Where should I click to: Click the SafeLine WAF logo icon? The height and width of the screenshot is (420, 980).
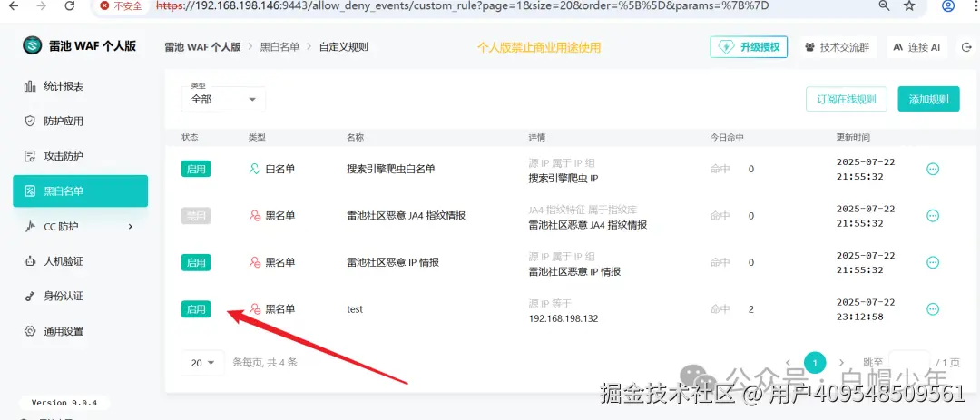coord(32,46)
